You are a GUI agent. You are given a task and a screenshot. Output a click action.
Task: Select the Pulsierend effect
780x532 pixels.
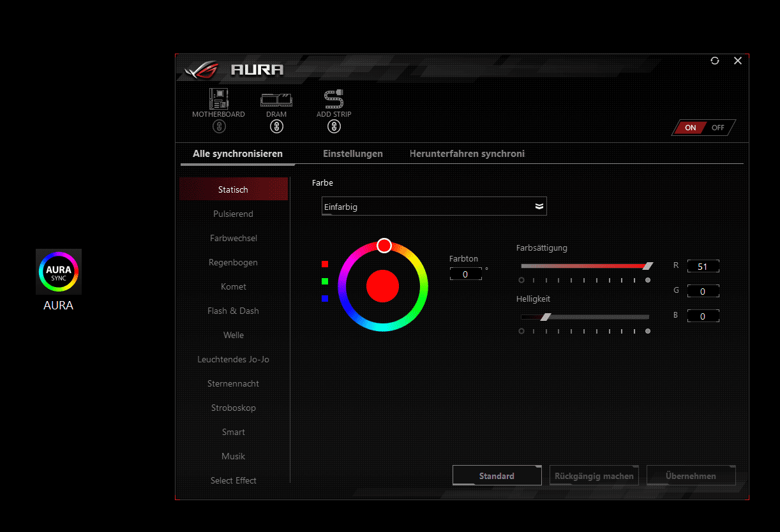tap(234, 214)
